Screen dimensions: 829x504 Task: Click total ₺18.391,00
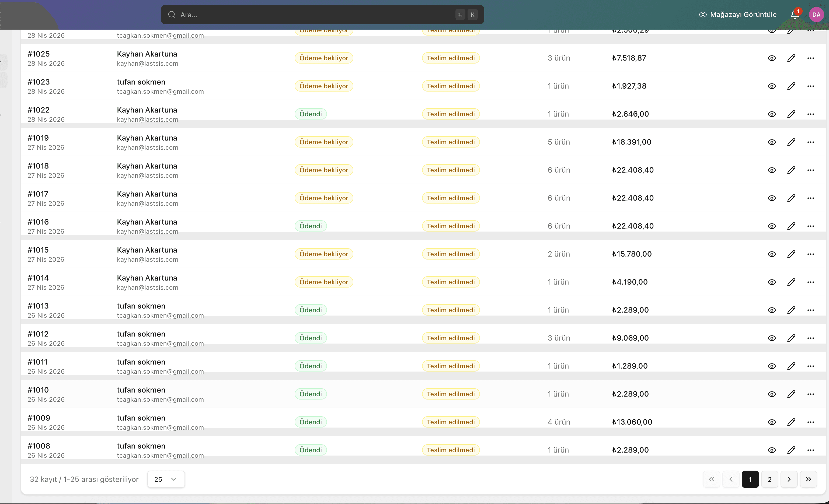coord(632,142)
